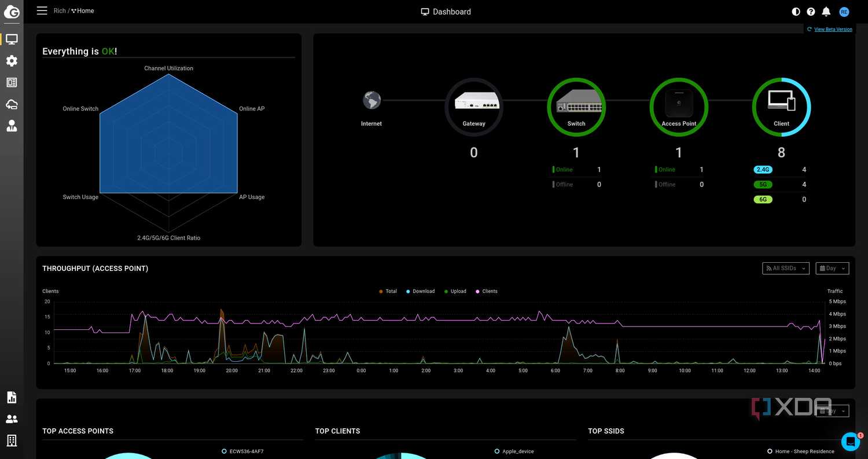Open the team users sidebar icon
Image resolution: width=868 pixels, height=459 pixels.
(x=12, y=419)
